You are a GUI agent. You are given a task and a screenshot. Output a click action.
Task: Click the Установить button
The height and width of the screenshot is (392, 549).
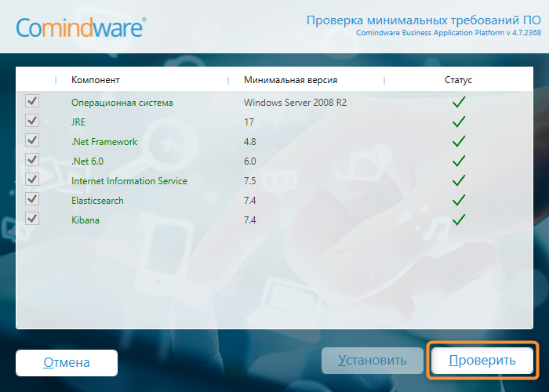pos(373,360)
